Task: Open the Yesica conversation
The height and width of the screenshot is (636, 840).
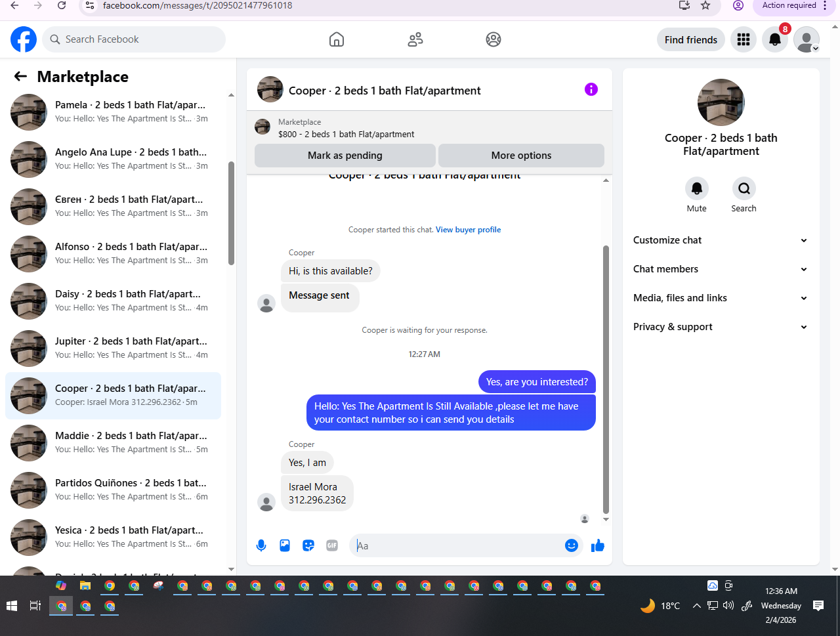Action: click(113, 538)
